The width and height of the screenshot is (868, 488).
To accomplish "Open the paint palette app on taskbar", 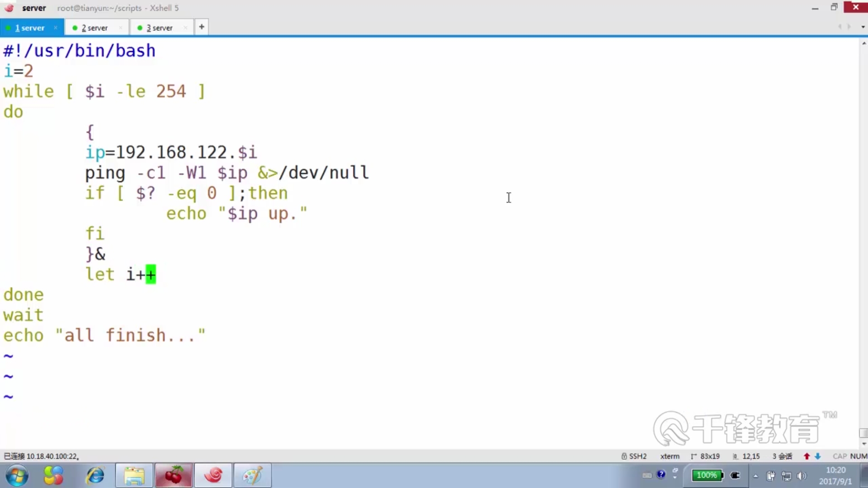I will coord(252,476).
